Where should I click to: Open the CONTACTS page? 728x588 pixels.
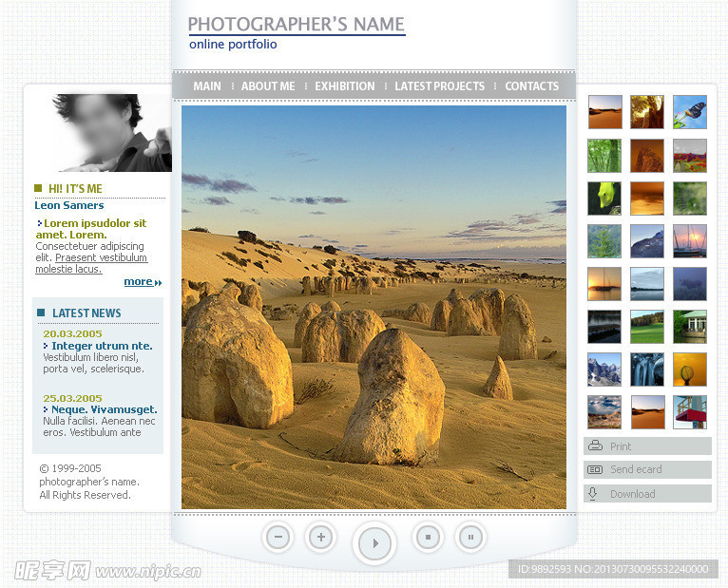[x=531, y=86]
